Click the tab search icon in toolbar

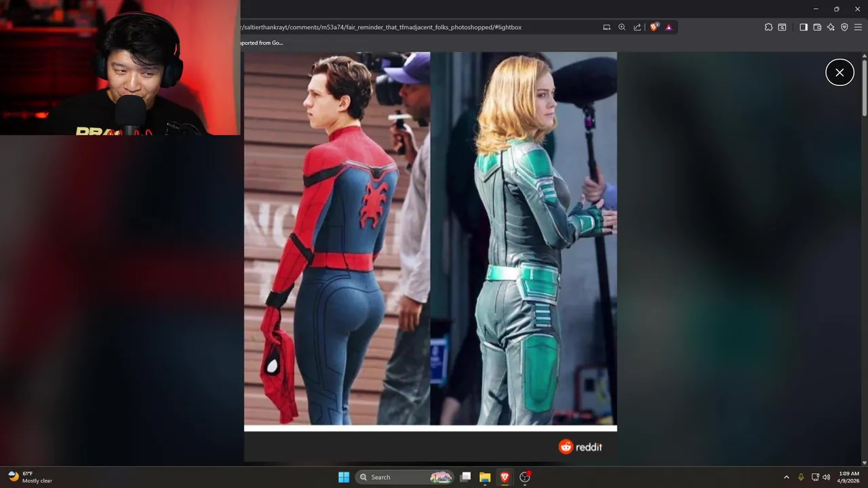[x=782, y=27]
